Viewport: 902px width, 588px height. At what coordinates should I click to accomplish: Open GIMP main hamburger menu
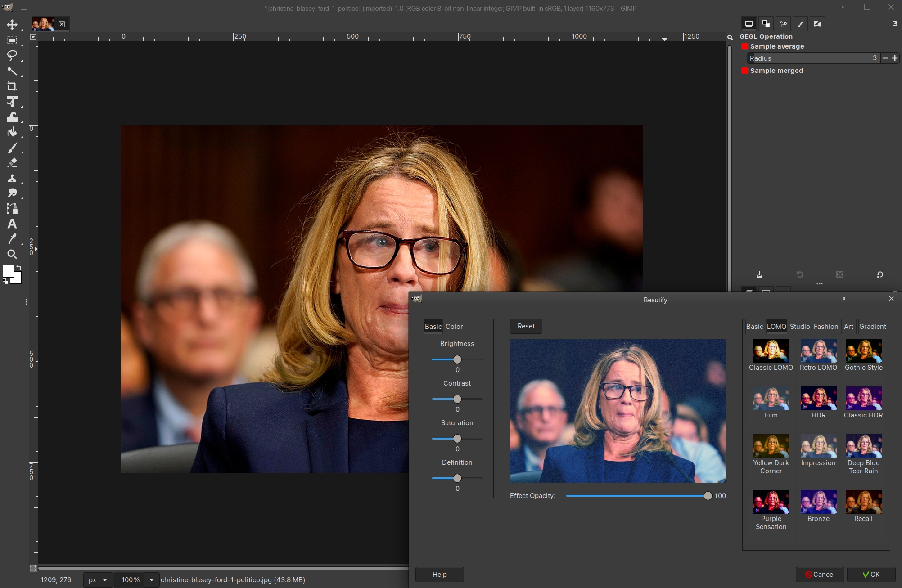click(x=24, y=7)
